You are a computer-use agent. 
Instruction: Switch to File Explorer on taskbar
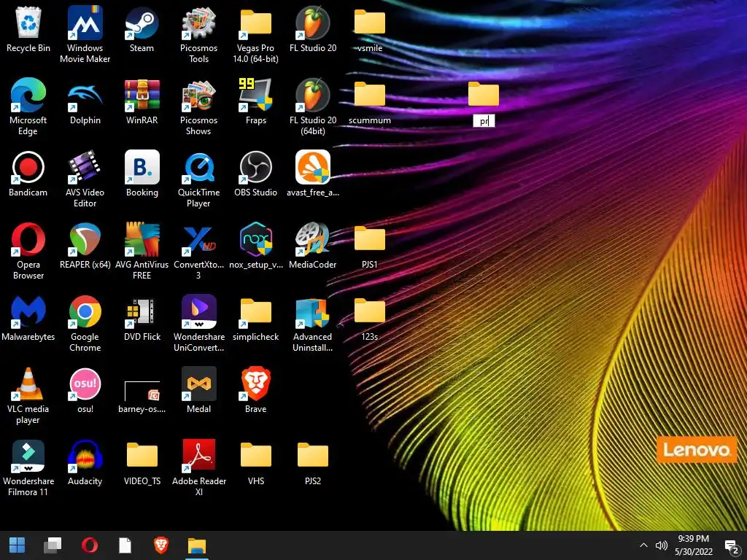(197, 545)
